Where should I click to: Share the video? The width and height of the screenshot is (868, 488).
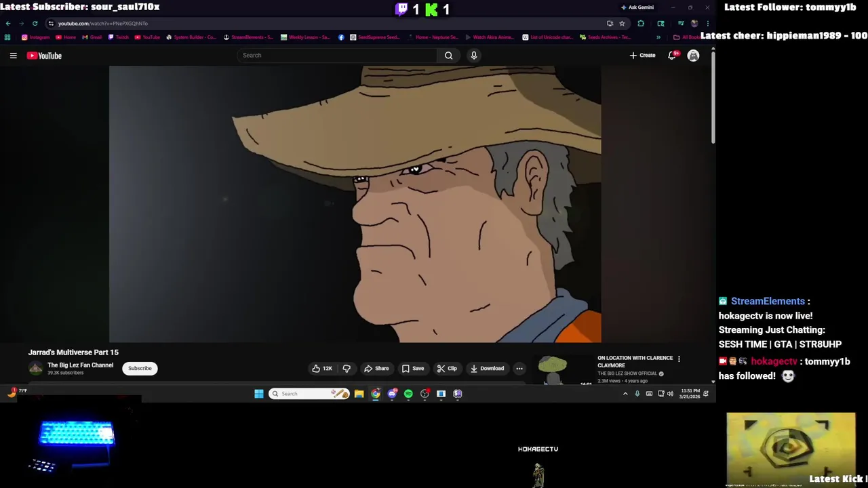pyautogui.click(x=376, y=369)
